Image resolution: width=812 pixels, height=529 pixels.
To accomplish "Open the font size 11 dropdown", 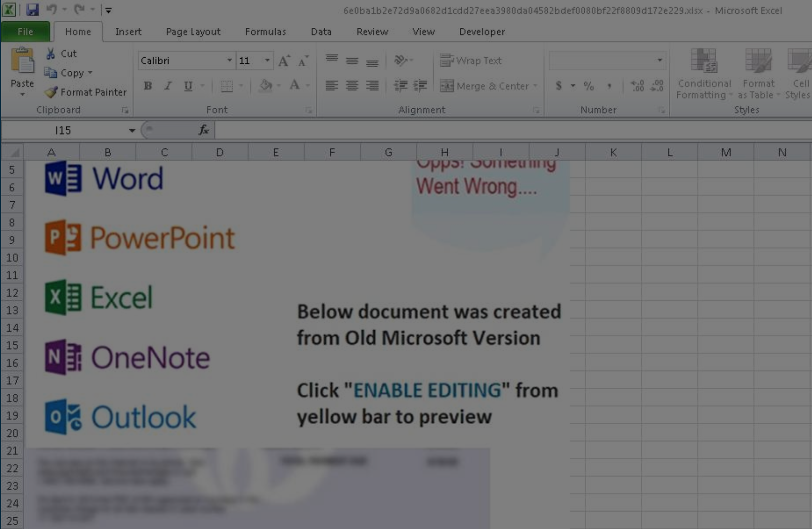I will coord(268,60).
